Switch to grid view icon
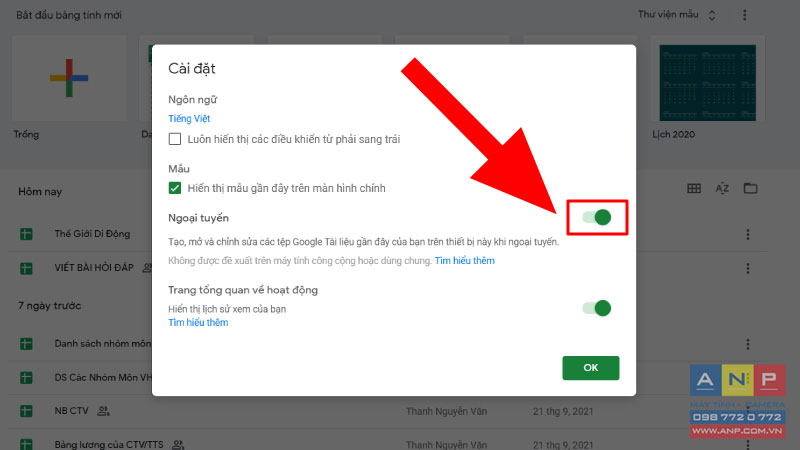This screenshot has width=800, height=450. [694, 189]
